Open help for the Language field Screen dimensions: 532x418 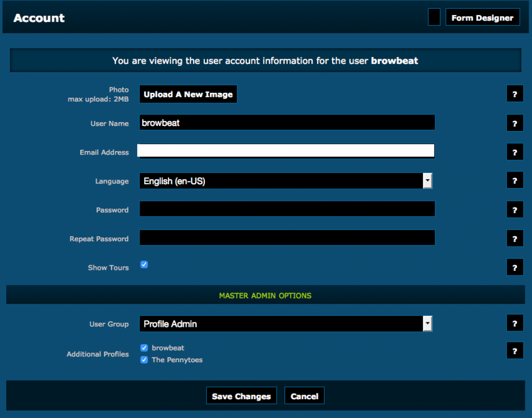pyautogui.click(x=515, y=181)
